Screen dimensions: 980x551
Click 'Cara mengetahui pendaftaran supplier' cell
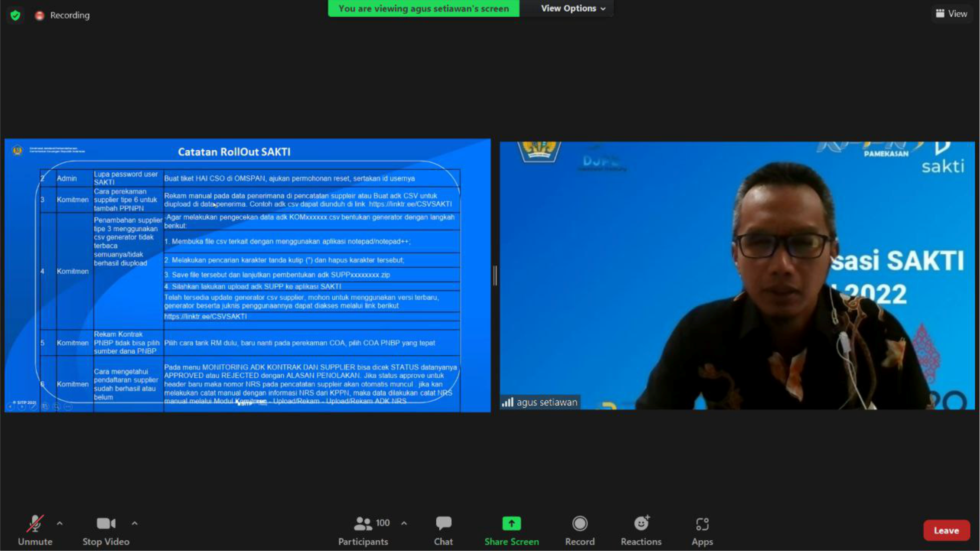tap(128, 384)
